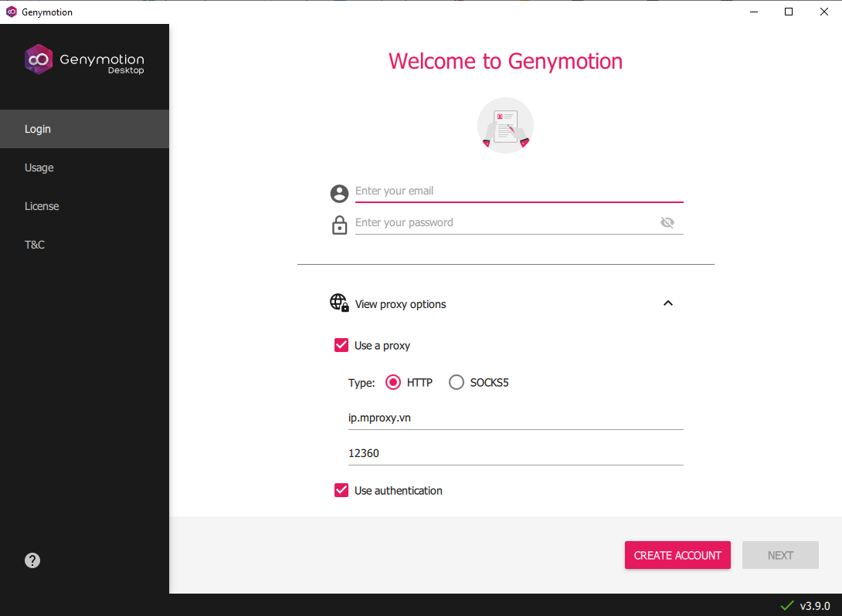
Task: Select the HTTP proxy type
Action: pos(393,382)
